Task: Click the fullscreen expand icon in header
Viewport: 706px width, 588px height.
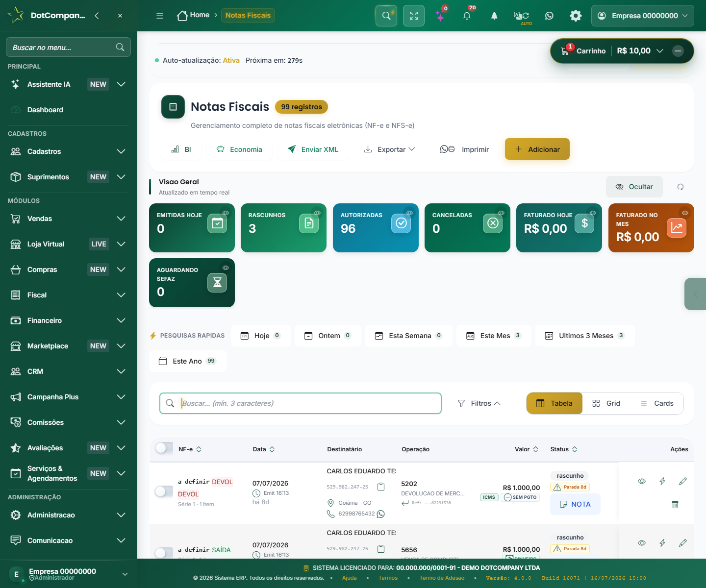Action: [414, 16]
